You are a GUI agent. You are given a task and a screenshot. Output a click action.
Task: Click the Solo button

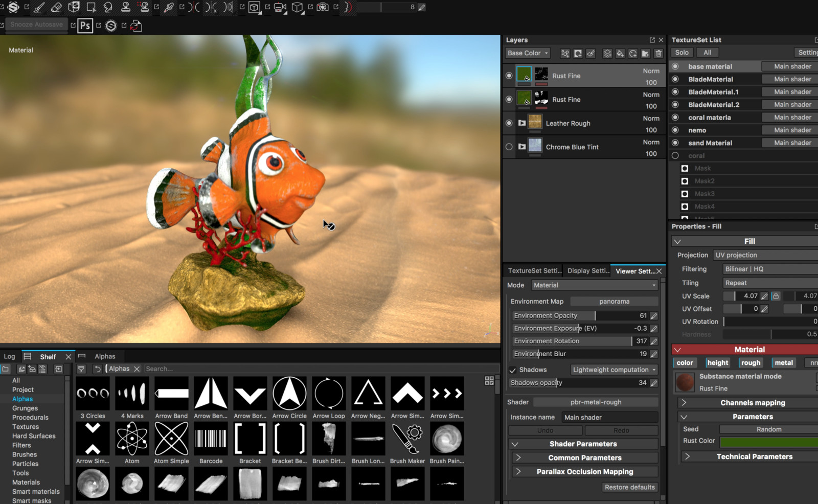pyautogui.click(x=681, y=52)
